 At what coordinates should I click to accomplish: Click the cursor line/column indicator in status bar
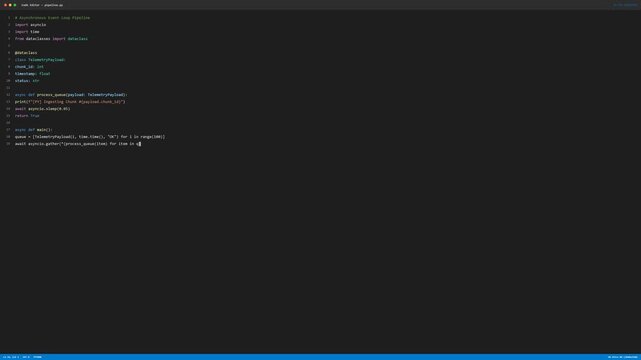pyautogui.click(x=11, y=357)
